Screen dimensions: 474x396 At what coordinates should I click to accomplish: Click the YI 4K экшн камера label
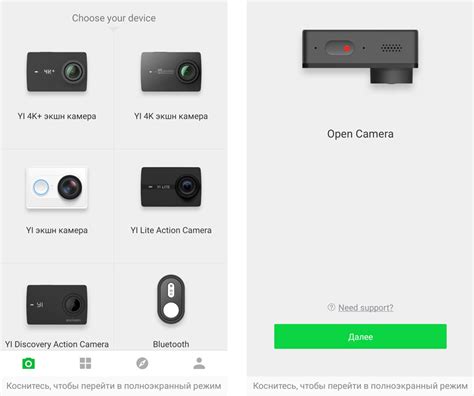(x=171, y=116)
